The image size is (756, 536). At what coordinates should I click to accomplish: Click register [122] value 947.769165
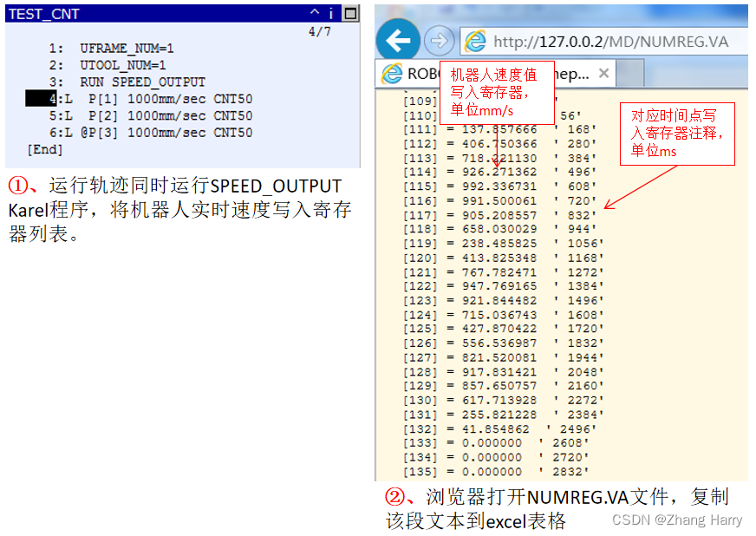tap(499, 285)
